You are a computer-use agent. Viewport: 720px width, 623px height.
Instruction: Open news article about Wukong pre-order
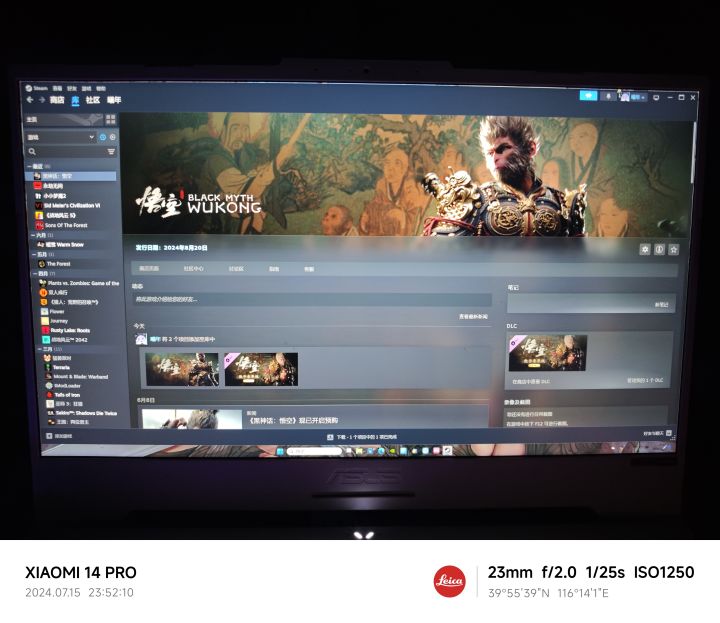coord(293,421)
